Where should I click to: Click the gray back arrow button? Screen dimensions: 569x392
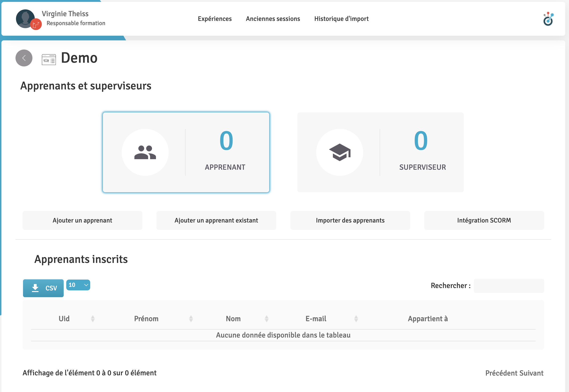(24, 58)
